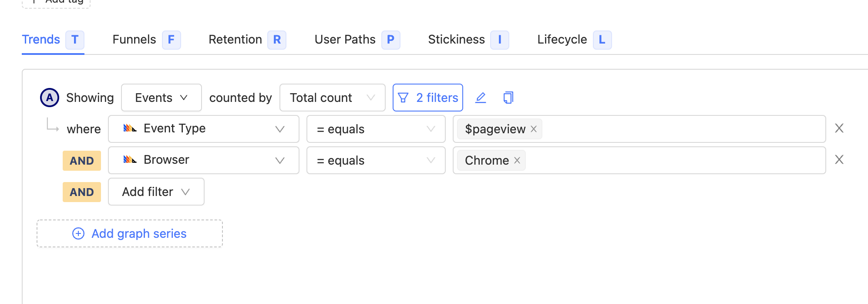Remove the Browser filter row
This screenshot has width=868, height=304.
(x=839, y=160)
